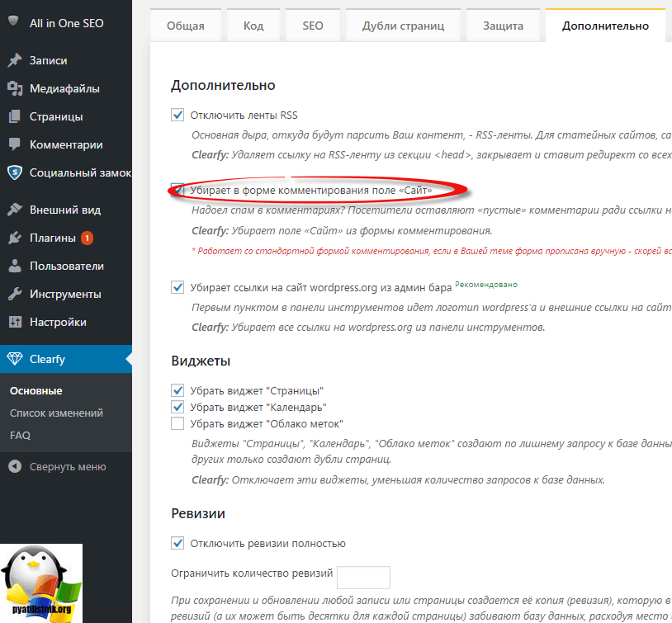Collapse sidebar via Свернуть меню

point(66,466)
